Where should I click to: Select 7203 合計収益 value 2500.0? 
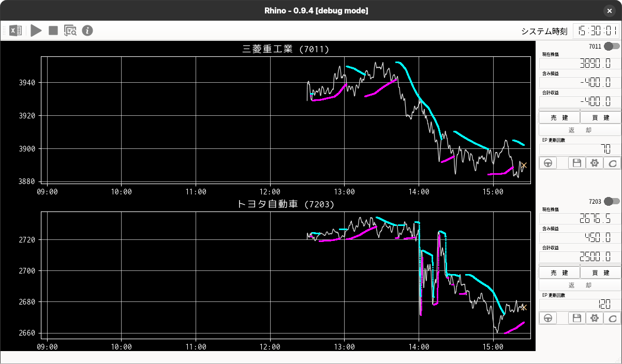coord(580,257)
